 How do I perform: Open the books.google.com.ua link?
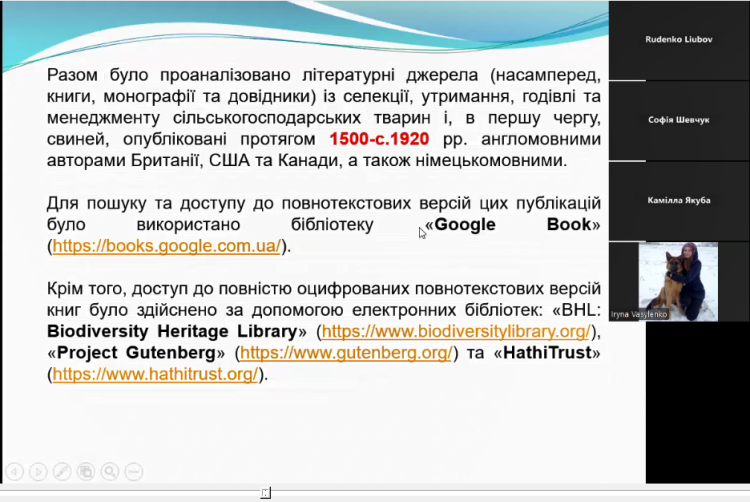pos(166,246)
